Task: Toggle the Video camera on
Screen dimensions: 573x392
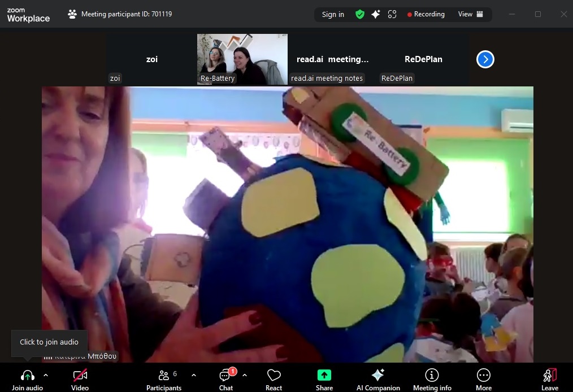Action: tap(80, 376)
